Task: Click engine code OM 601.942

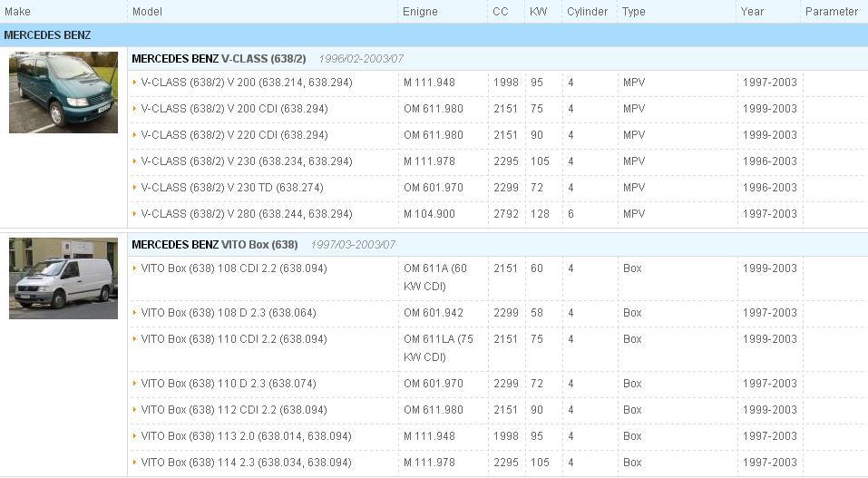Action: [x=434, y=312]
